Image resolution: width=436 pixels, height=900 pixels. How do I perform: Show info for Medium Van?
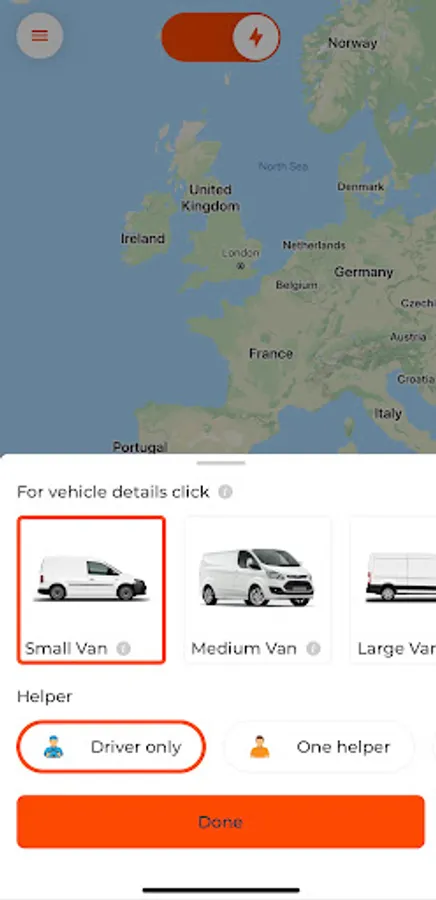point(313,649)
